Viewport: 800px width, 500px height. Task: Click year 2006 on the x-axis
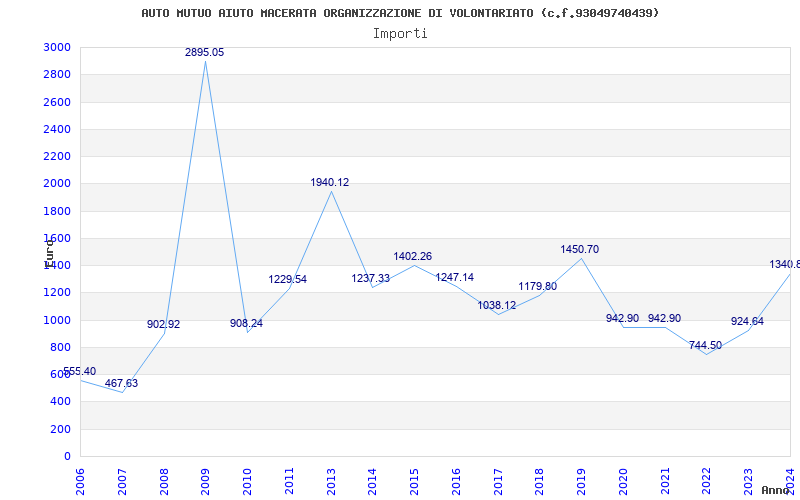click(80, 479)
